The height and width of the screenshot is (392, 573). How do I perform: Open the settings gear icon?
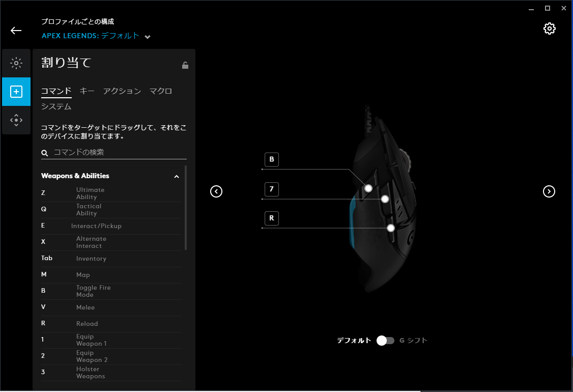pyautogui.click(x=549, y=29)
